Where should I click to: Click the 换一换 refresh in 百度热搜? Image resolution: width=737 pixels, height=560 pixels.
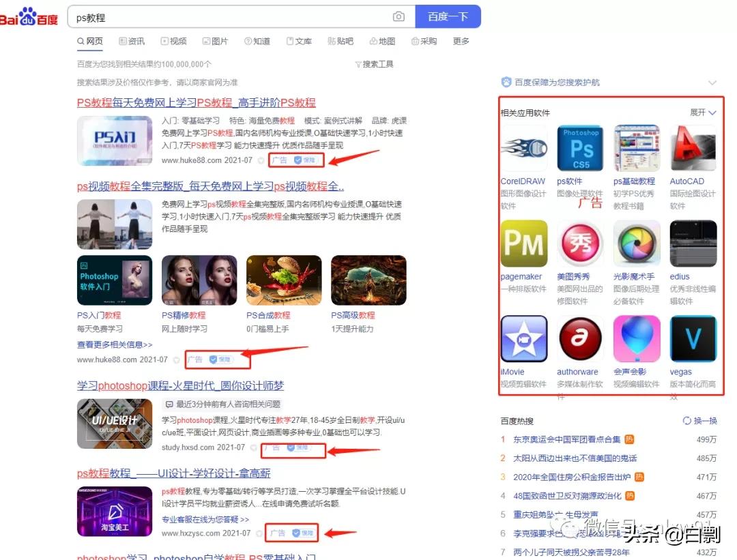point(702,422)
